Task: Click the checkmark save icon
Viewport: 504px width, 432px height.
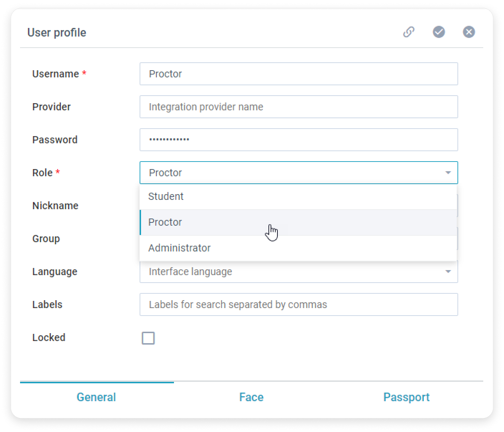Action: [438, 32]
